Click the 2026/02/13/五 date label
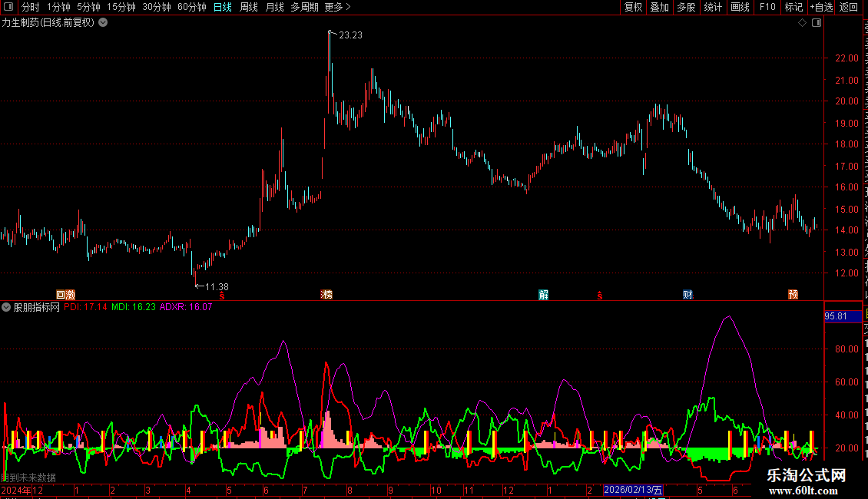 coord(633,490)
